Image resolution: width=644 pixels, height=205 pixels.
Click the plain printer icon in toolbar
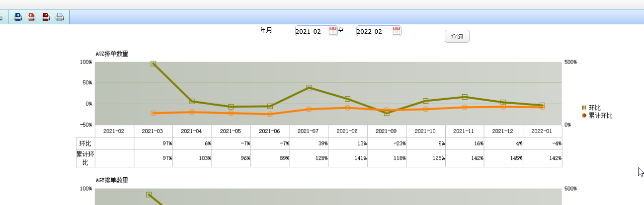pos(60,17)
